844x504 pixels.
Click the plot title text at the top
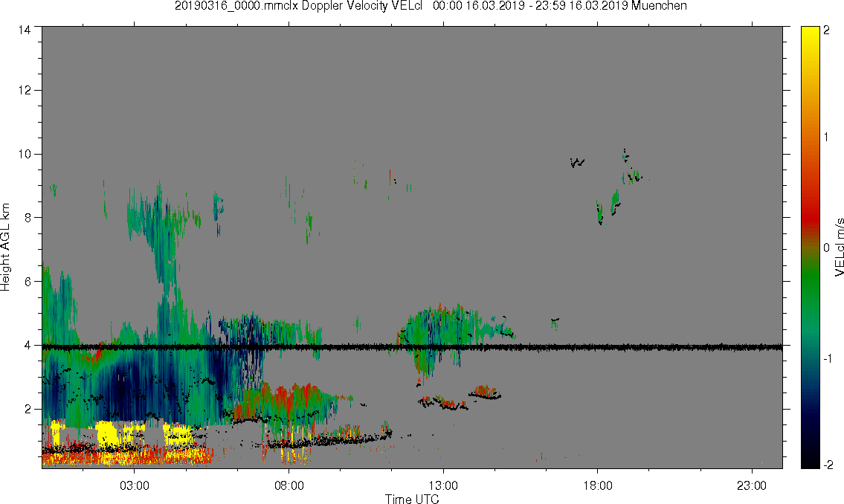tap(431, 6)
